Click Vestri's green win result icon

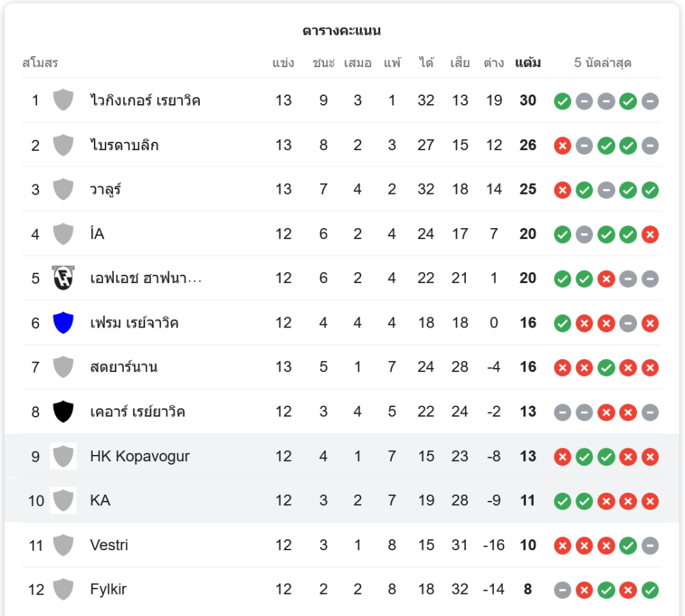628,545
